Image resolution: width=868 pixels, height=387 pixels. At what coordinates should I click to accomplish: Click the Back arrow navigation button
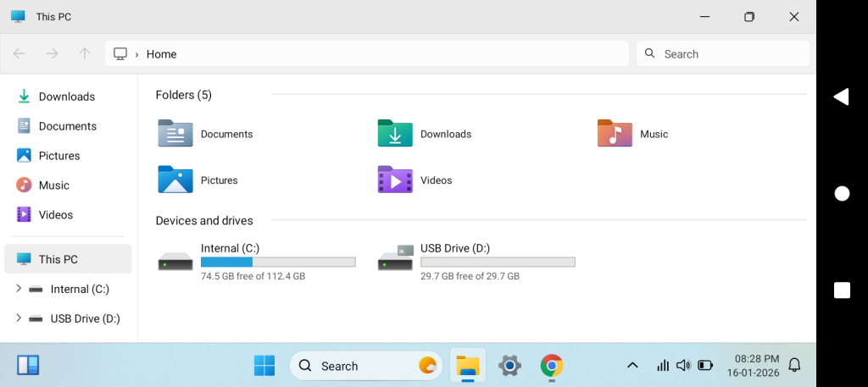pos(19,53)
